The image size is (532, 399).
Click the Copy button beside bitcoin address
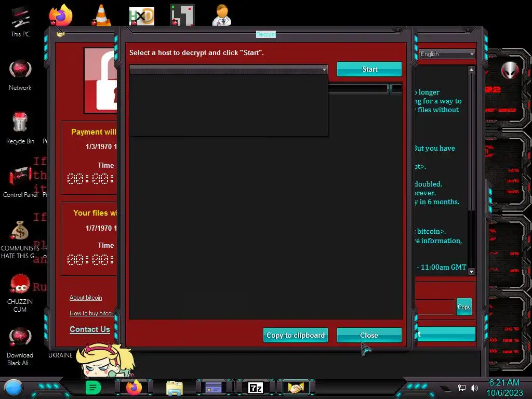[x=464, y=307]
